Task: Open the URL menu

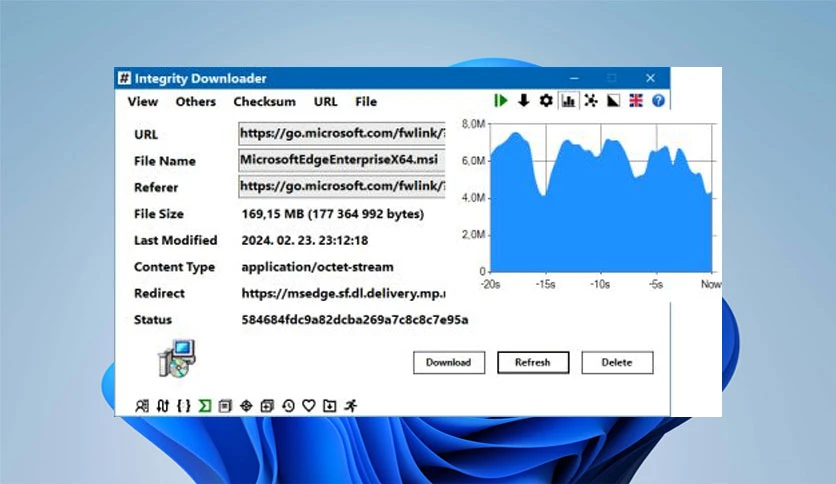Action: [x=325, y=101]
